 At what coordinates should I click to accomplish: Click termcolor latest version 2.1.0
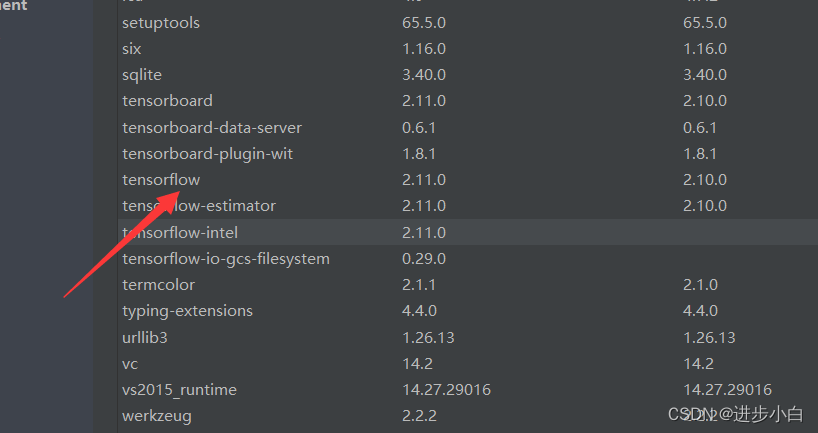click(700, 285)
